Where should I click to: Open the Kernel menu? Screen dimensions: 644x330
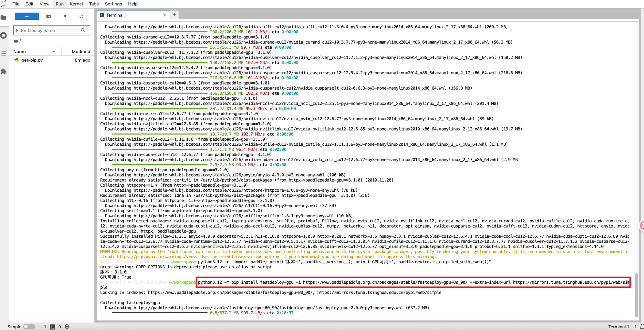[x=76, y=4]
